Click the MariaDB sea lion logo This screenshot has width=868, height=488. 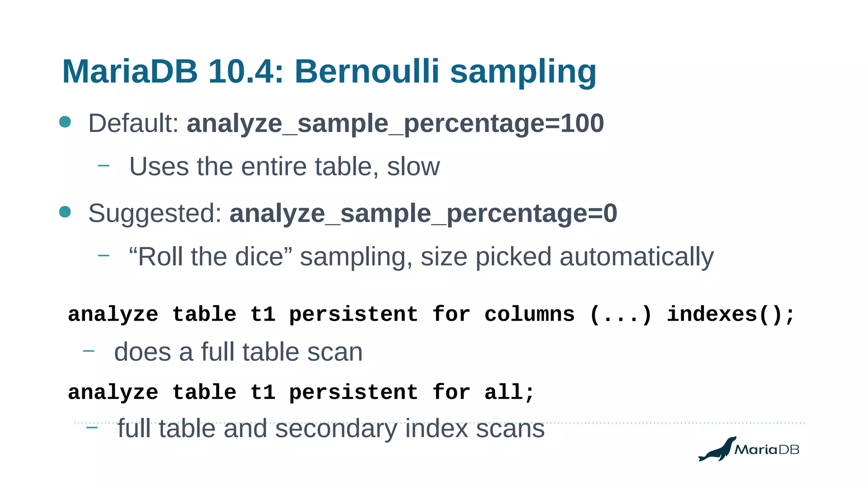click(x=717, y=449)
